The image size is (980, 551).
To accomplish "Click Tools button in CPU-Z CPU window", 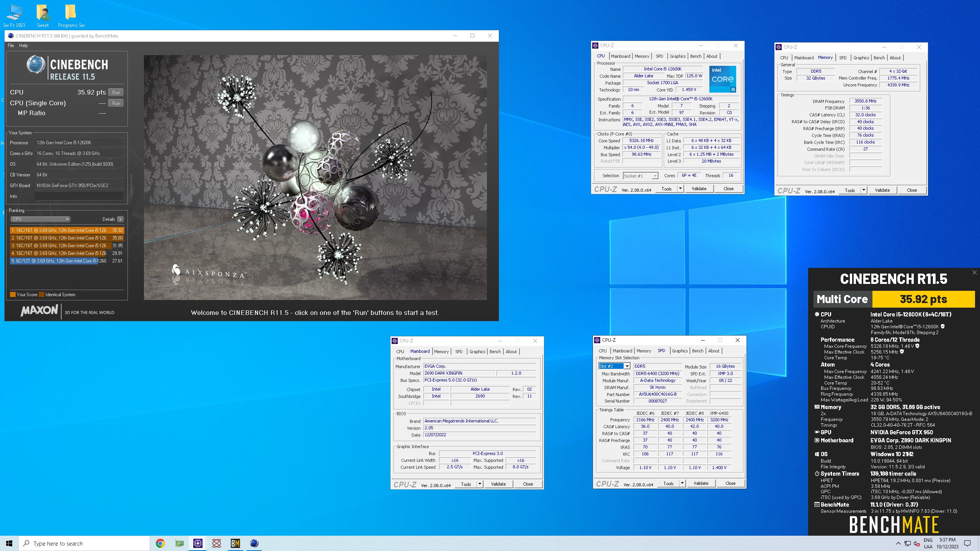I will tap(666, 189).
